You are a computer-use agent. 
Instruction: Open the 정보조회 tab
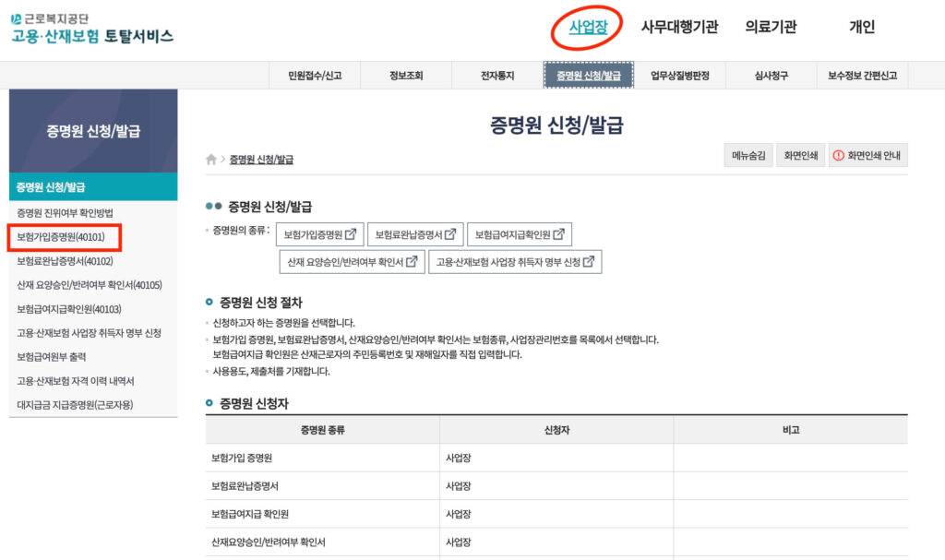click(x=406, y=76)
